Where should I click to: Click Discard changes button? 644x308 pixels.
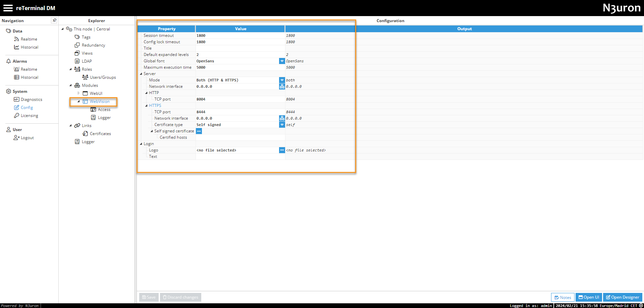(180, 297)
